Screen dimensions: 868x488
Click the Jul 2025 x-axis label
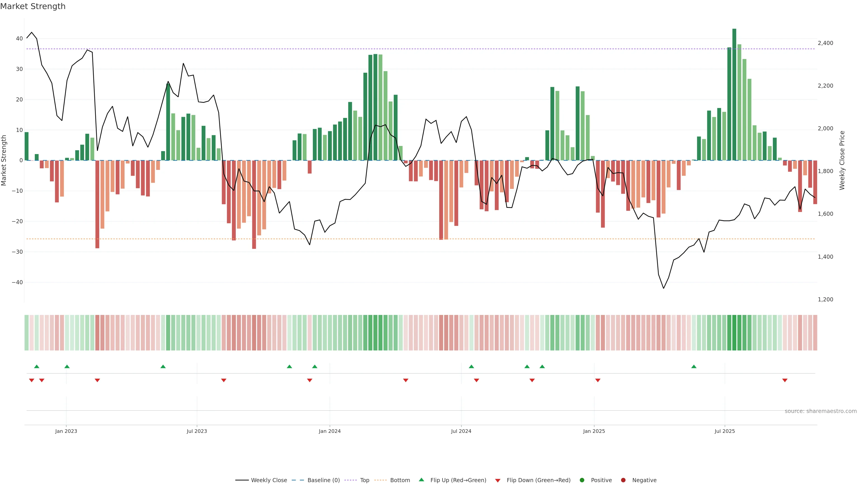click(x=724, y=431)
